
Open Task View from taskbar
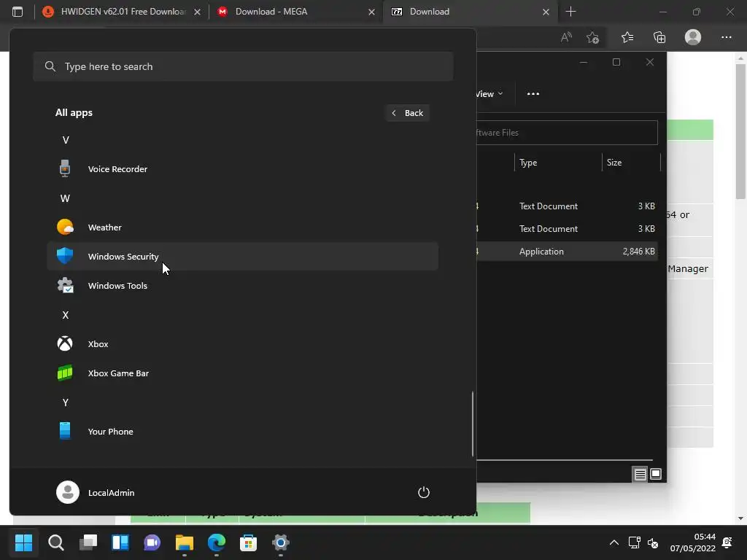click(x=88, y=542)
